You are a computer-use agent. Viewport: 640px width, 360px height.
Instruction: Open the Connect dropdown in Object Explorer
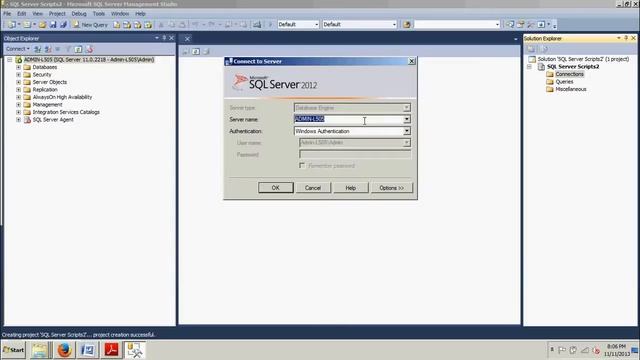tap(18, 49)
